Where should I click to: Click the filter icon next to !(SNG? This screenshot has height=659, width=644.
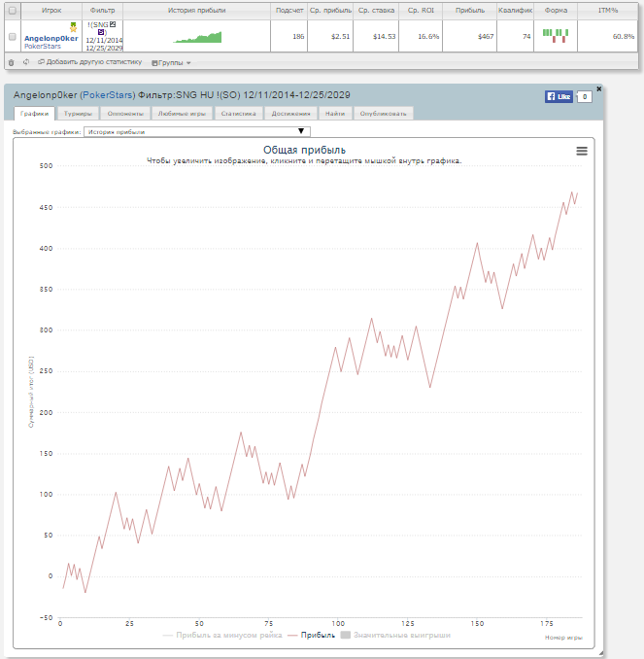(113, 24)
